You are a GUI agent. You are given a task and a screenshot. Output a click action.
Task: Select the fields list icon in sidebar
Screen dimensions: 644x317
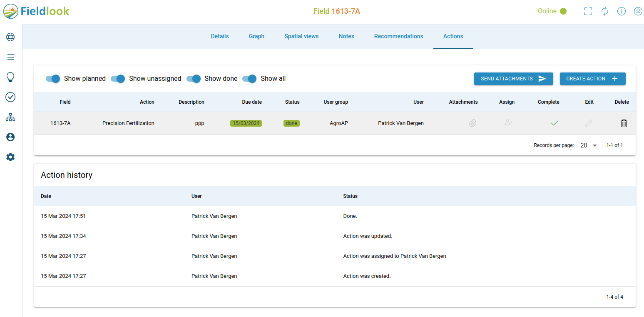tap(10, 57)
